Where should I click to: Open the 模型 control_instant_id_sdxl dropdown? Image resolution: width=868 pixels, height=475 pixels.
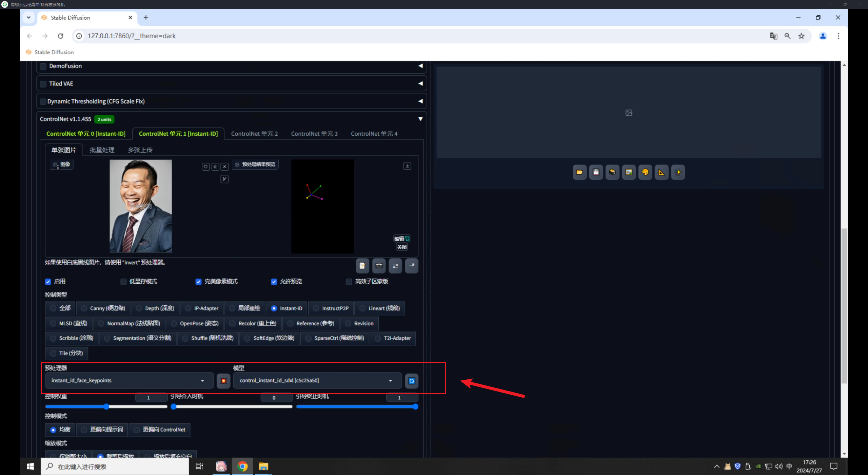point(317,381)
